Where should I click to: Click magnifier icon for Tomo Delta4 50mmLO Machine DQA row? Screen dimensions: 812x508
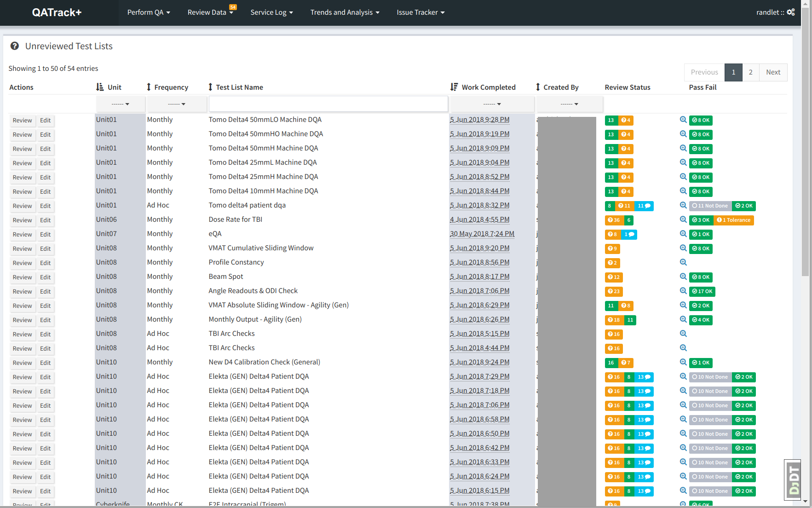coord(683,120)
